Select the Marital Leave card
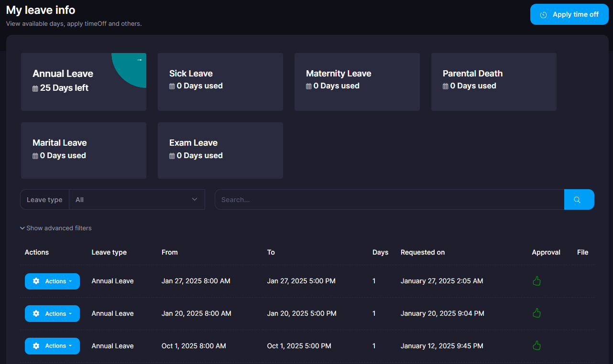 tap(83, 150)
